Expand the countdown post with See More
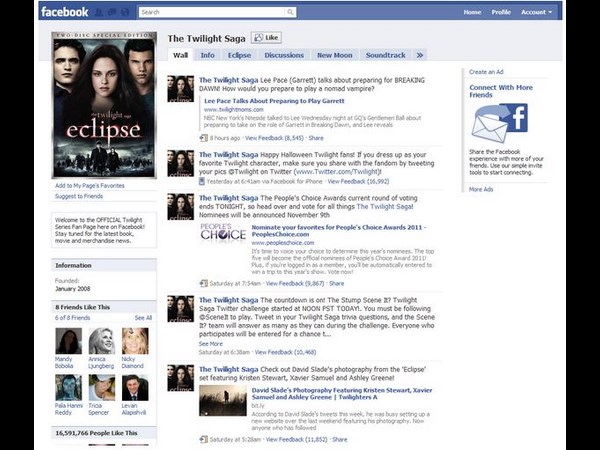The height and width of the screenshot is (450, 600). (210, 343)
